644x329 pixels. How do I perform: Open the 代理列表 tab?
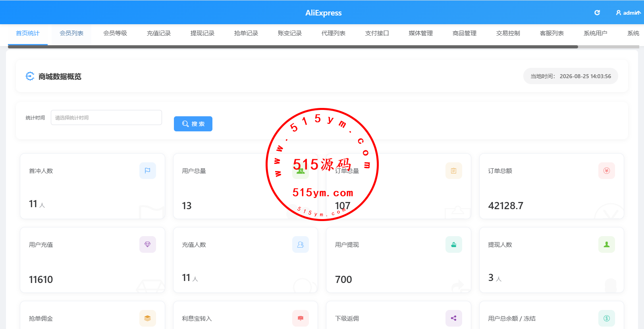pyautogui.click(x=334, y=33)
